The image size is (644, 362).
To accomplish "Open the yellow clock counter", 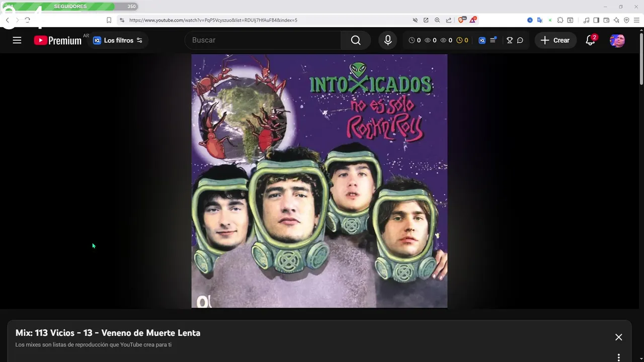I will pos(462,40).
